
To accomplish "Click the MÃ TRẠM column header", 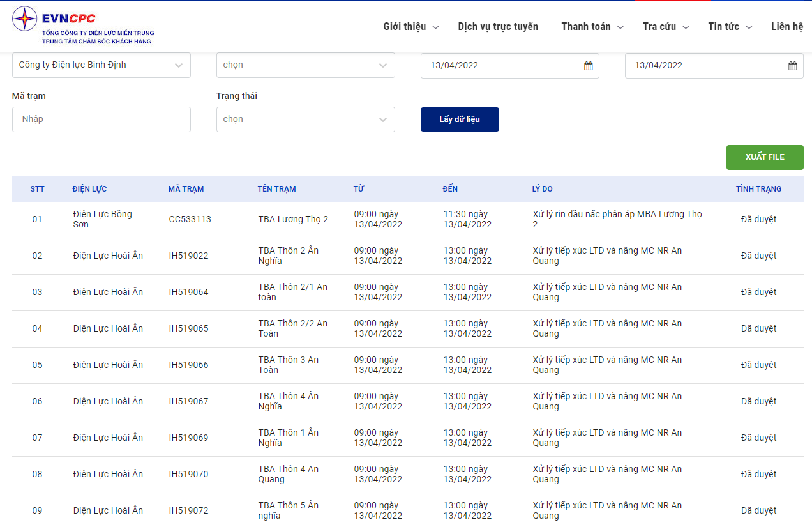I will tap(186, 189).
